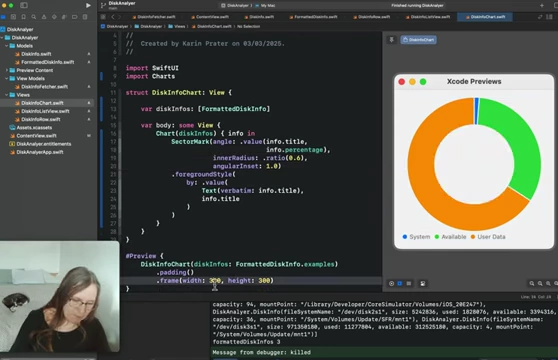Image resolution: width=558 pixels, height=360 pixels.
Task: Toggle review changes arrows icon
Action: click(x=540, y=17)
